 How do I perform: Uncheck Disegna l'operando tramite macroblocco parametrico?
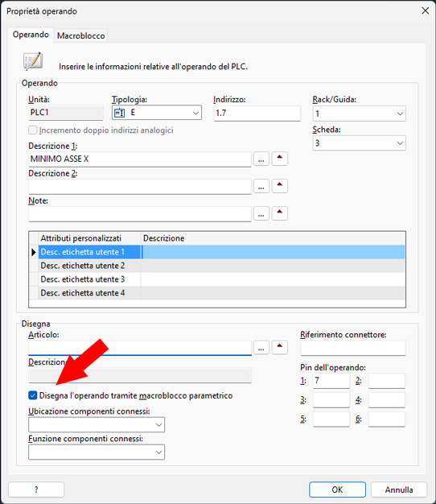pos(33,395)
